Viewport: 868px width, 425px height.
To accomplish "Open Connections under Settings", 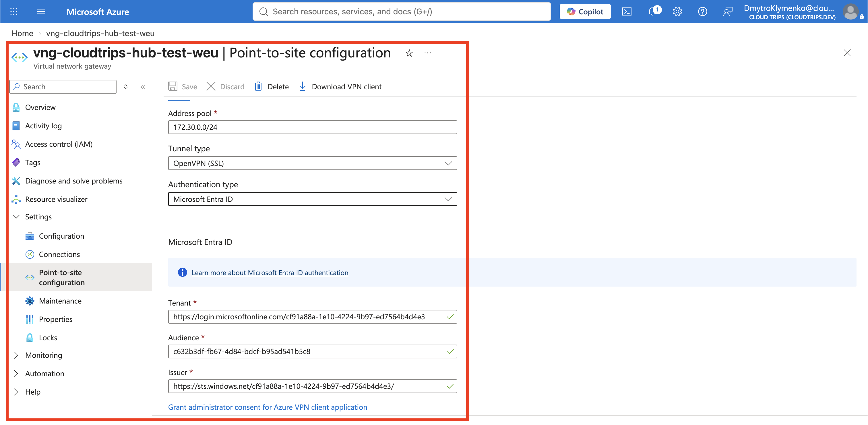I will 59,254.
